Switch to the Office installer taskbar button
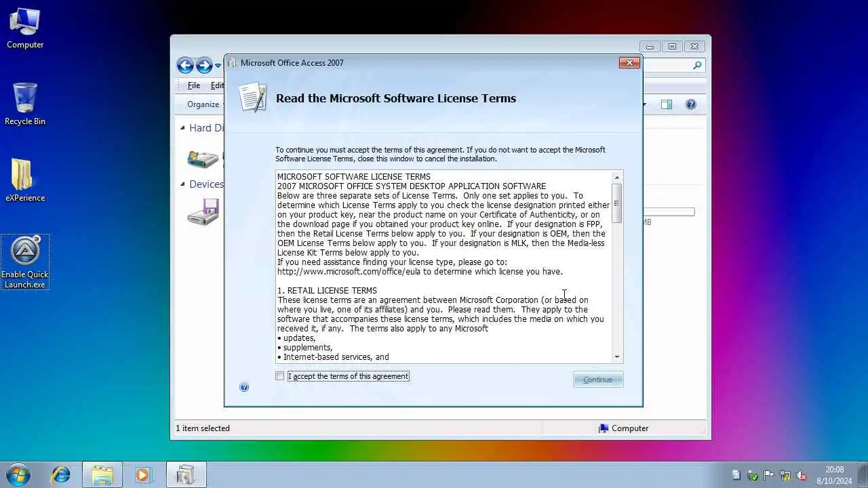Image resolution: width=868 pixels, height=488 pixels. pos(185,474)
